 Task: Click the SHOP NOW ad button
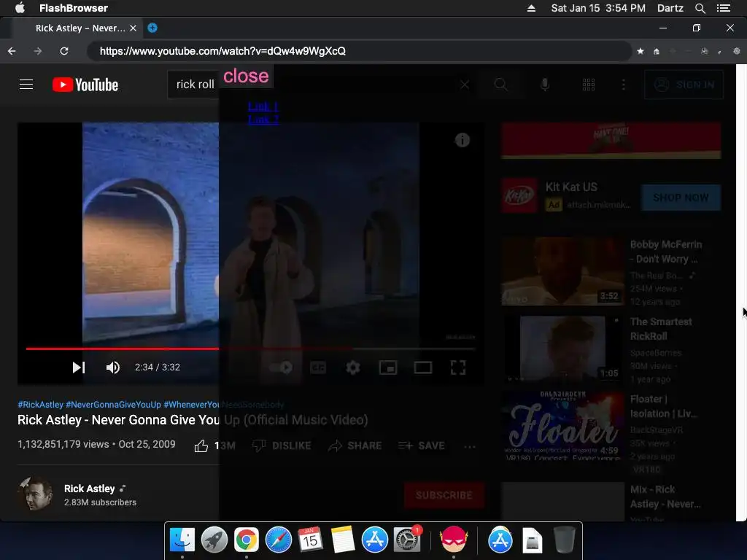(681, 198)
